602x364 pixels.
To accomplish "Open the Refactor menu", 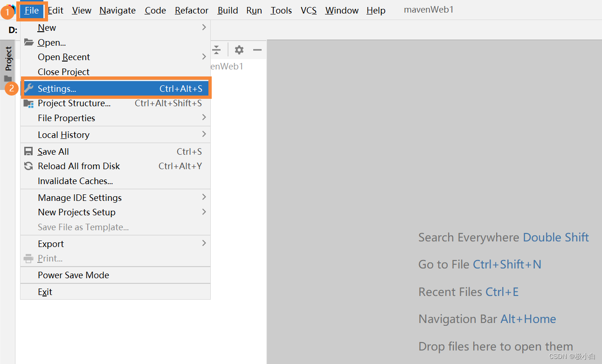I will click(192, 10).
